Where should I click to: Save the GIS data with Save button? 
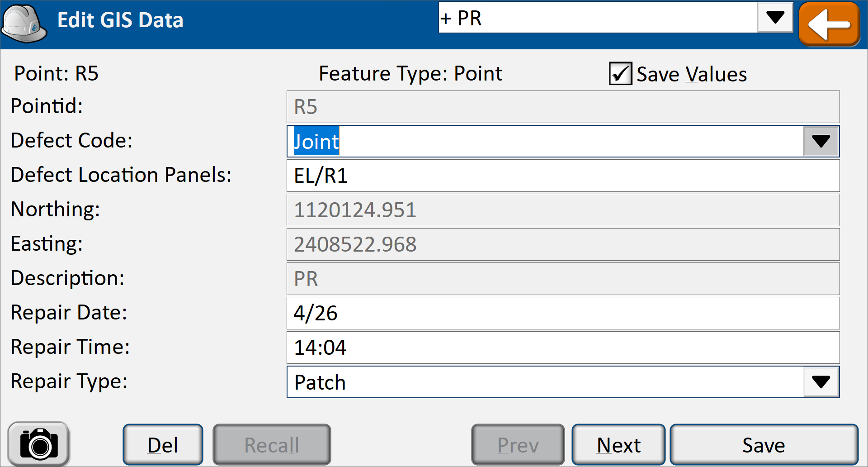pyautogui.click(x=764, y=445)
